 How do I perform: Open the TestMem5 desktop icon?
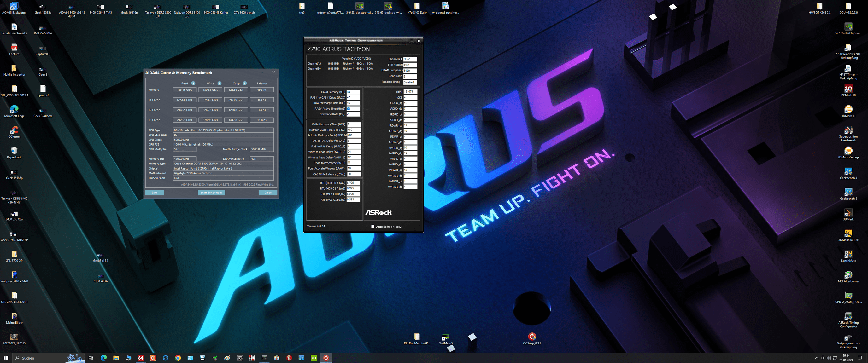coord(445,337)
